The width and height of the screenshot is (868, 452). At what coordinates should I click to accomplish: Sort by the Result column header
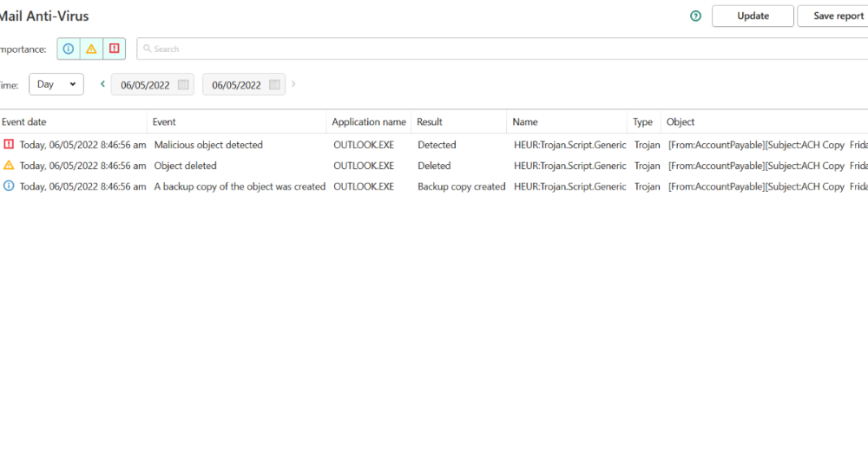(x=430, y=121)
